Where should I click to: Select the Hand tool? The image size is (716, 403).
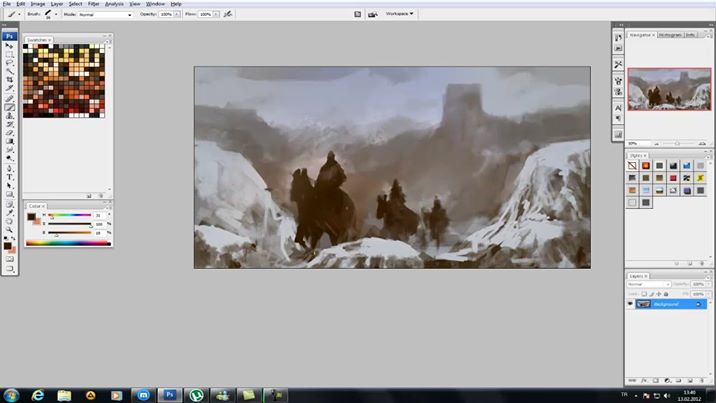(x=10, y=221)
